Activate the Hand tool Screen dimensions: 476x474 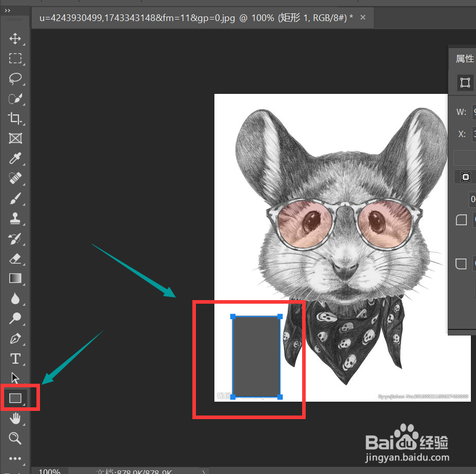pyautogui.click(x=15, y=418)
